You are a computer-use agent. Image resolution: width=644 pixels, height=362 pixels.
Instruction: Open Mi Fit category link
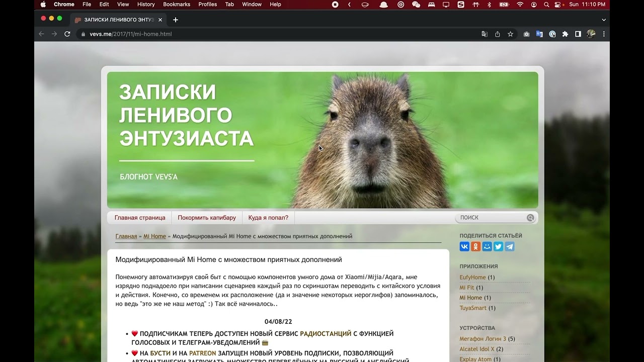tap(467, 288)
